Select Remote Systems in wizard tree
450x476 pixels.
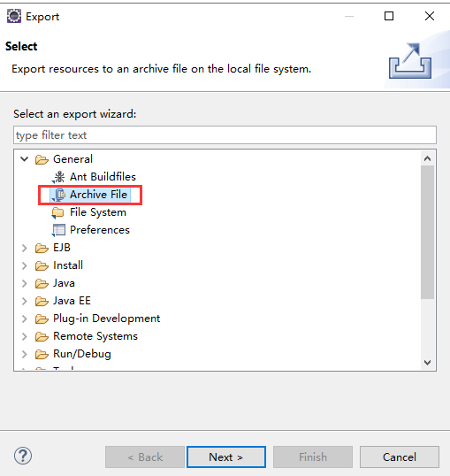pyautogui.click(x=95, y=336)
